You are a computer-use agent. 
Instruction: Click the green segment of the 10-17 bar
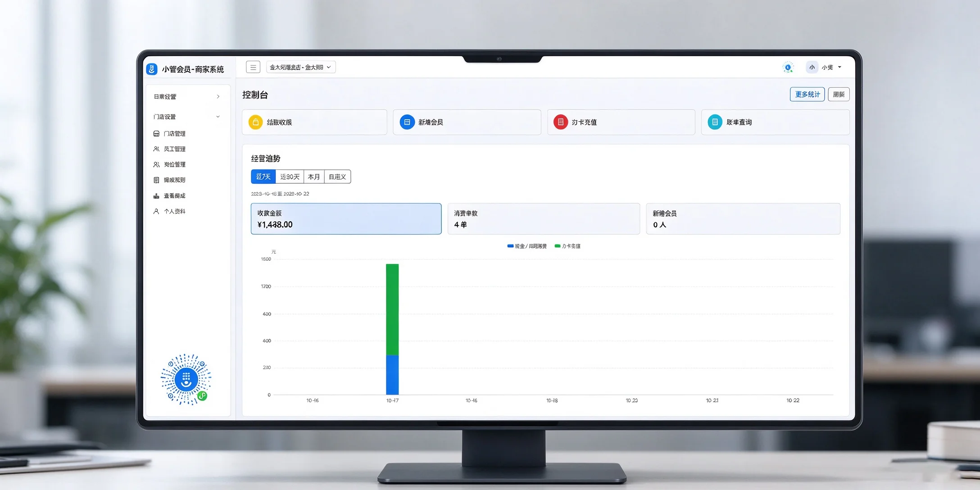click(392, 309)
